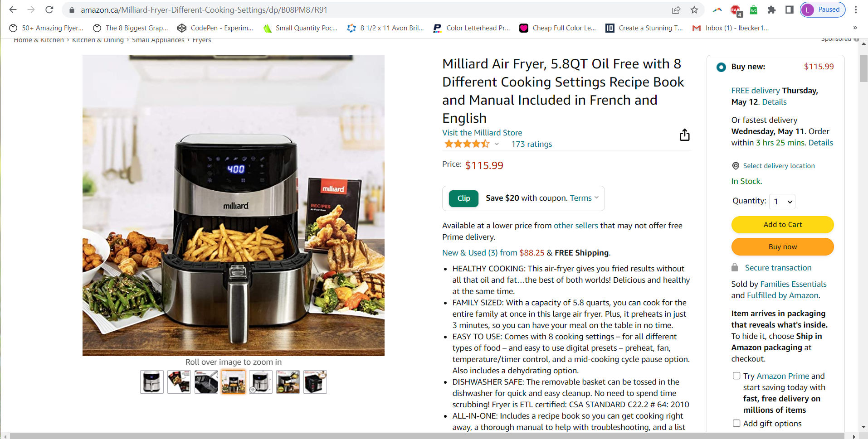The image size is (868, 439).
Task: Select the Buy new radio button
Action: pos(721,67)
